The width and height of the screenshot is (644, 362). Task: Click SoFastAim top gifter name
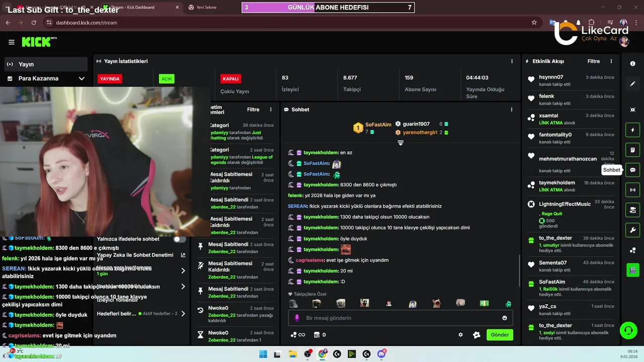pos(378,125)
